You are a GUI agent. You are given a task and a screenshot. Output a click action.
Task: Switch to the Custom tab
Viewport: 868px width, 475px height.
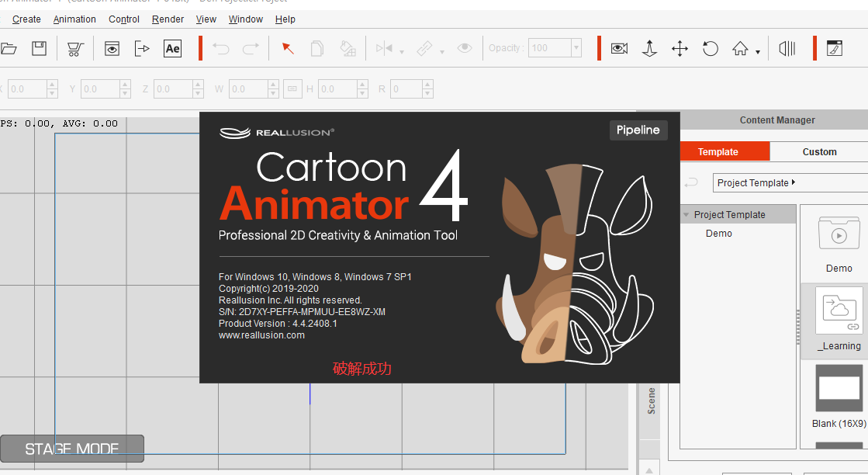click(x=819, y=151)
